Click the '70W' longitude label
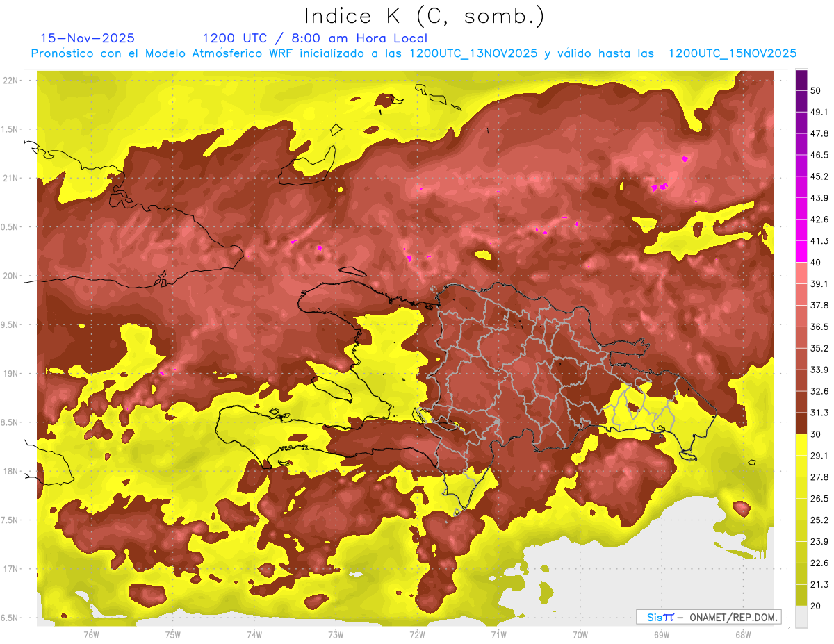This screenshot has height=644, width=834. click(x=580, y=634)
